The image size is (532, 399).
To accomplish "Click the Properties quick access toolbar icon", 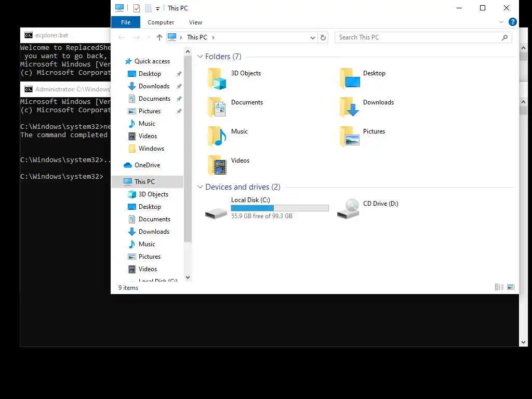I will pos(137,8).
